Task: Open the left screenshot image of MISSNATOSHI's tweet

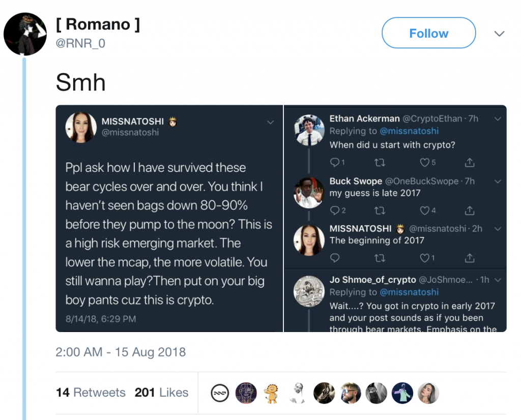Action: 169,219
